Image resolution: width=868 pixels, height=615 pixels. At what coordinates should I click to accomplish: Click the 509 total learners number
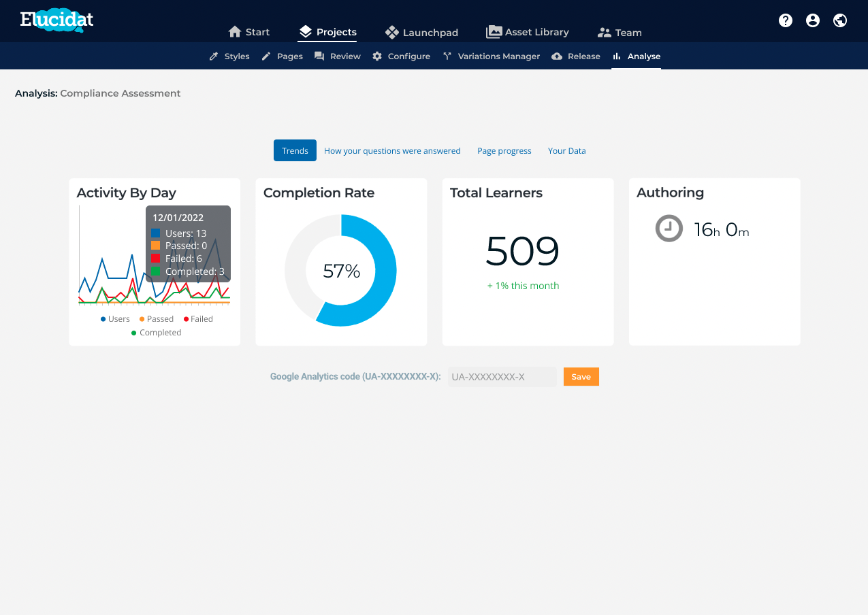(523, 251)
